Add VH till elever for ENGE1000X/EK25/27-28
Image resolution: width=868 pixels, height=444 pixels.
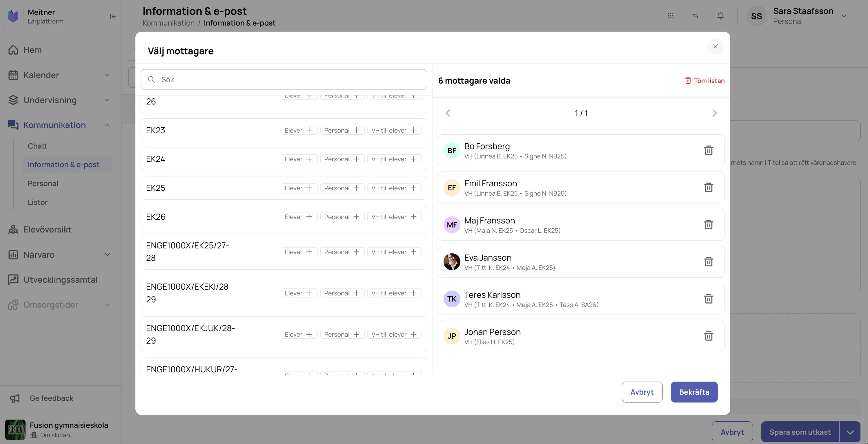coord(394,252)
